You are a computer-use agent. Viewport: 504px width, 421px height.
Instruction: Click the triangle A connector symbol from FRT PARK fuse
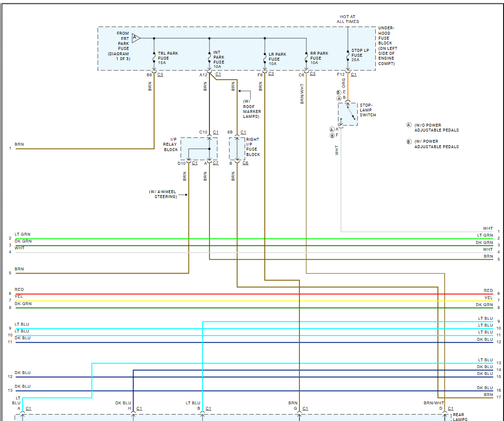(x=136, y=38)
